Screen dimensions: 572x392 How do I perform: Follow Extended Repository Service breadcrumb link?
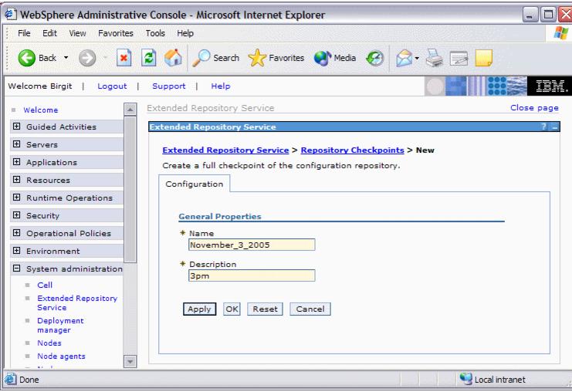[x=225, y=150]
